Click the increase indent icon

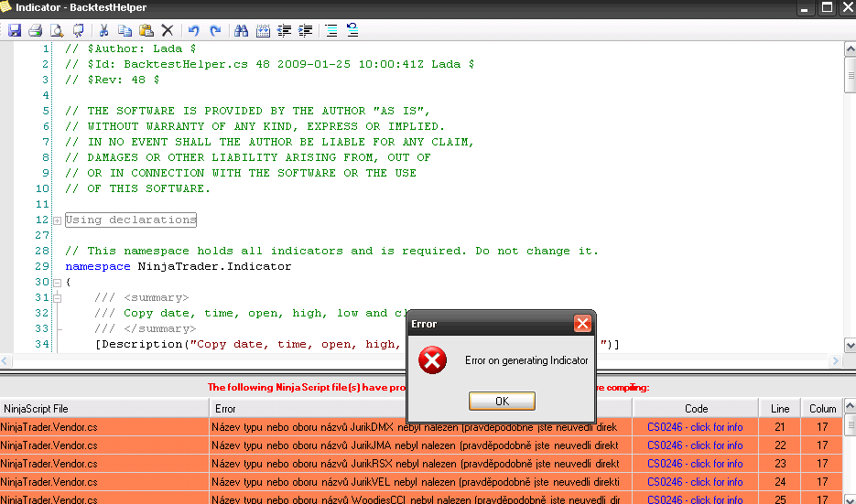point(306,30)
